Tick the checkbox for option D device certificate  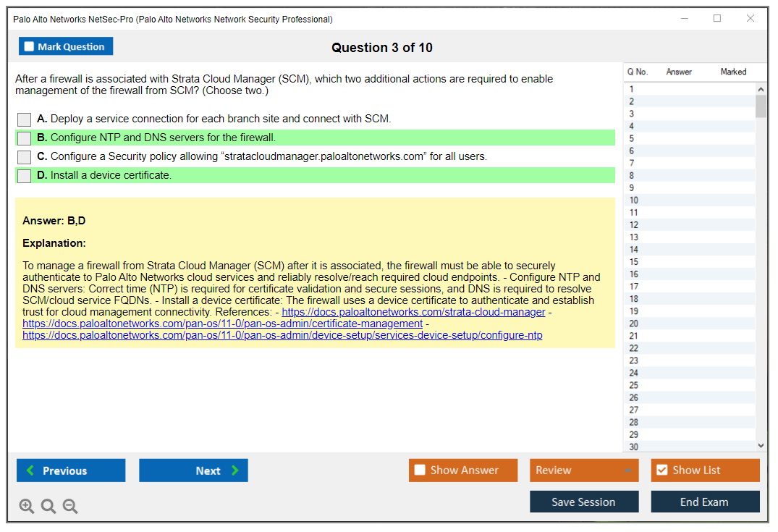click(25, 176)
